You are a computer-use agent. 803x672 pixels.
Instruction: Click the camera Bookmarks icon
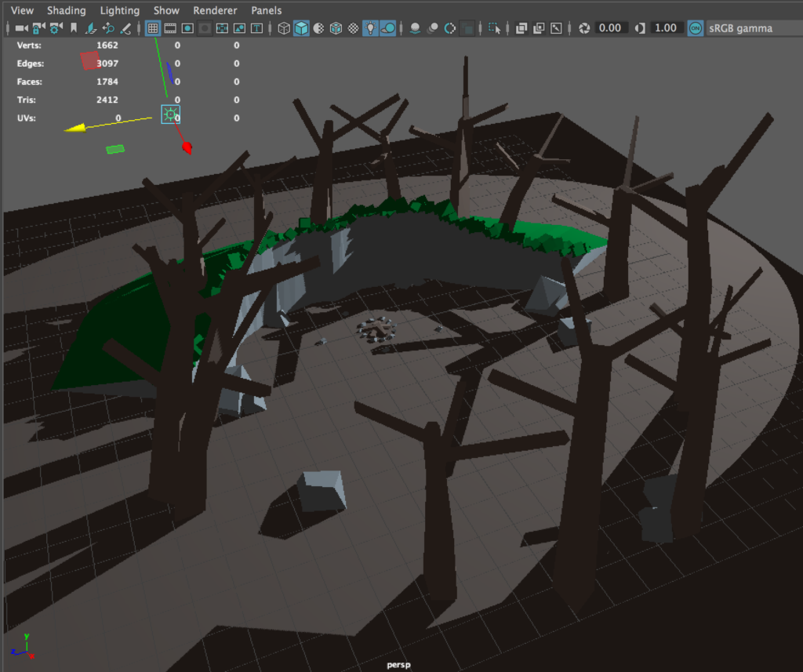click(x=74, y=28)
